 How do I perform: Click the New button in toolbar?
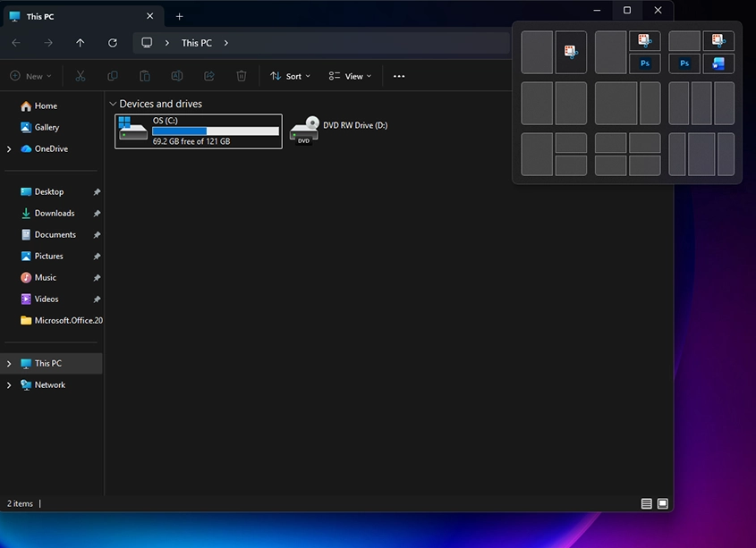tap(30, 76)
